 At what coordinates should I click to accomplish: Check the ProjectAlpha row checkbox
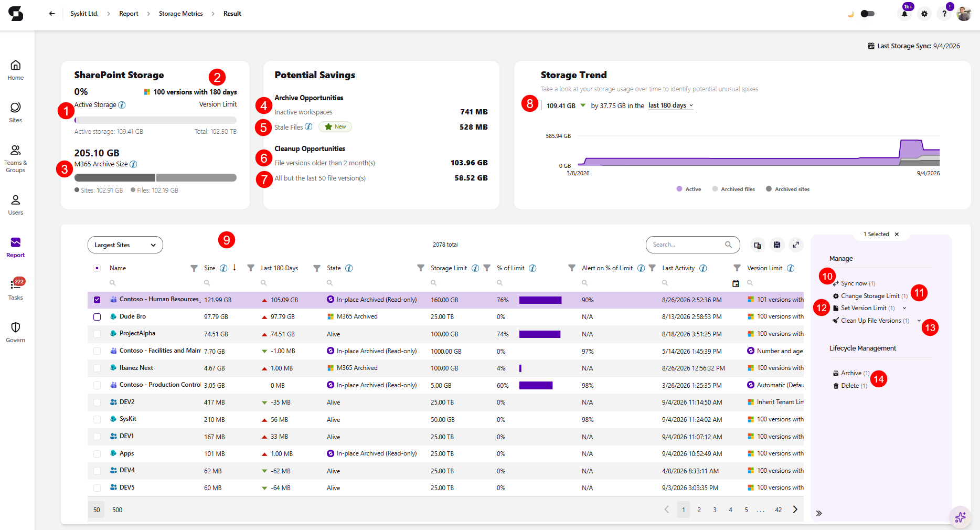coord(97,334)
